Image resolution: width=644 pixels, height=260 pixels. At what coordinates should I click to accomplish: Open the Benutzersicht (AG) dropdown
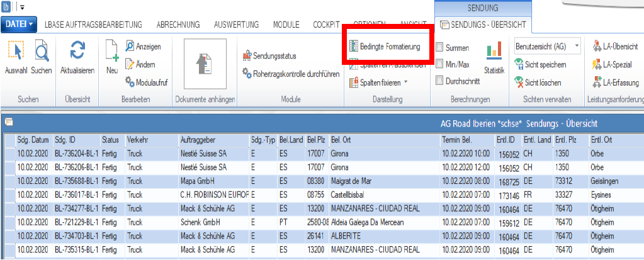coord(548,46)
